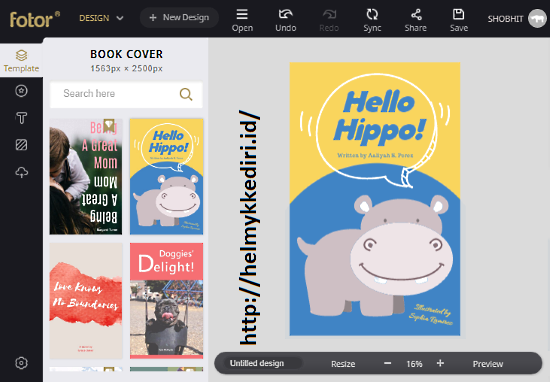Sync the design
Image resolution: width=550 pixels, height=382 pixels.
372,20
